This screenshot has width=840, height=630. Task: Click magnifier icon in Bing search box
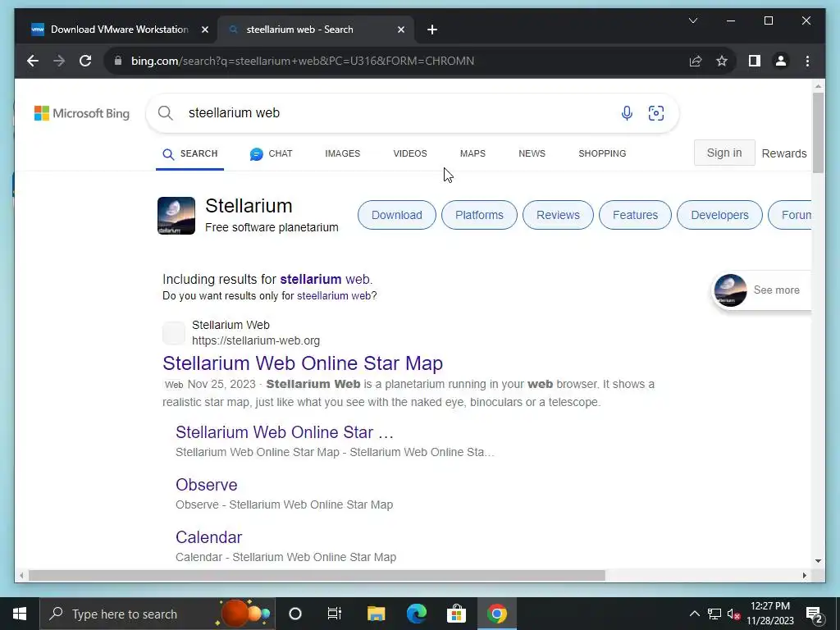click(x=166, y=113)
